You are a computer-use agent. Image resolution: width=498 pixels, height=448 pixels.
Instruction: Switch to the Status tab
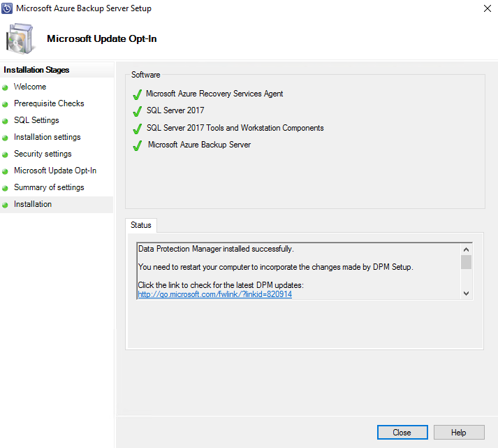point(141,225)
